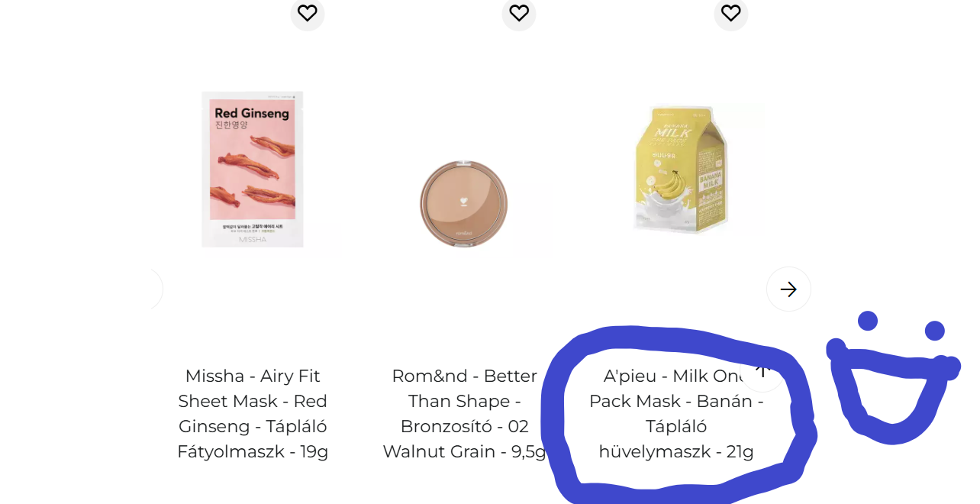This screenshot has width=980, height=504.
Task: Click the MISSHA brand name on packet
Action: 253,239
